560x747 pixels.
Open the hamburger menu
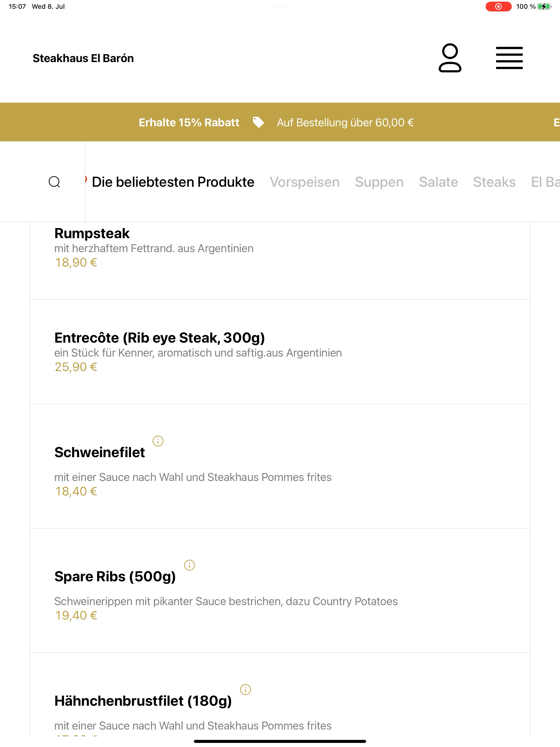point(509,58)
